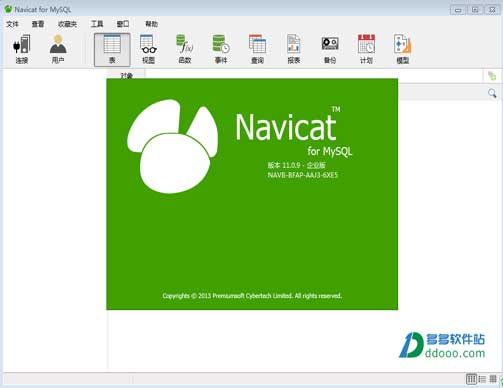503x388 pixels.
Task: Select the Table (表) toolbar icon
Action: click(x=112, y=49)
